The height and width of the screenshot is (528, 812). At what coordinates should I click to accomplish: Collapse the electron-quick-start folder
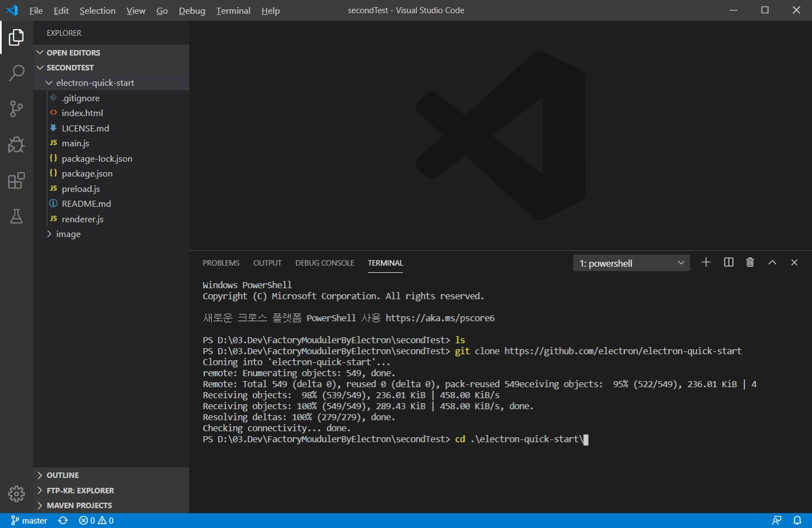point(111,82)
